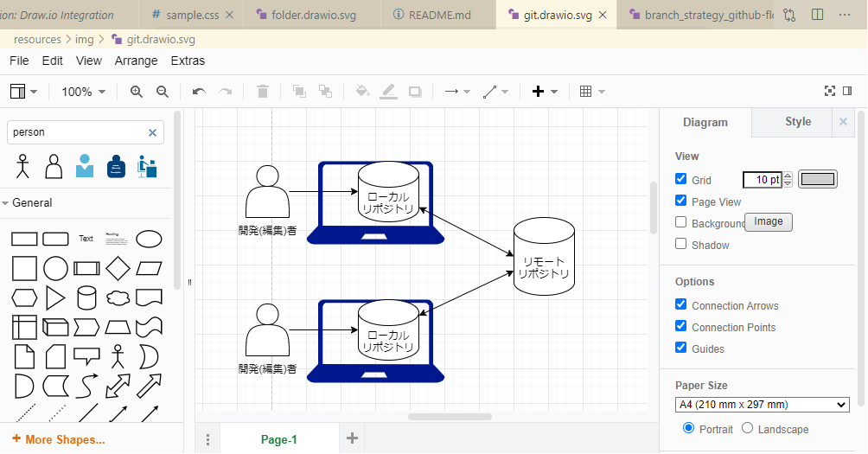
Task: Add a new page with plus button
Action: (x=352, y=438)
